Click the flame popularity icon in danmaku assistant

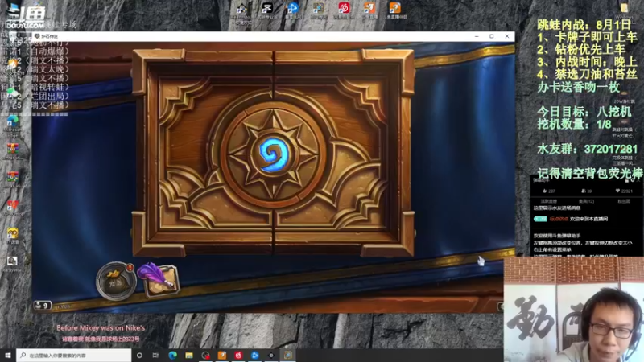(545, 191)
